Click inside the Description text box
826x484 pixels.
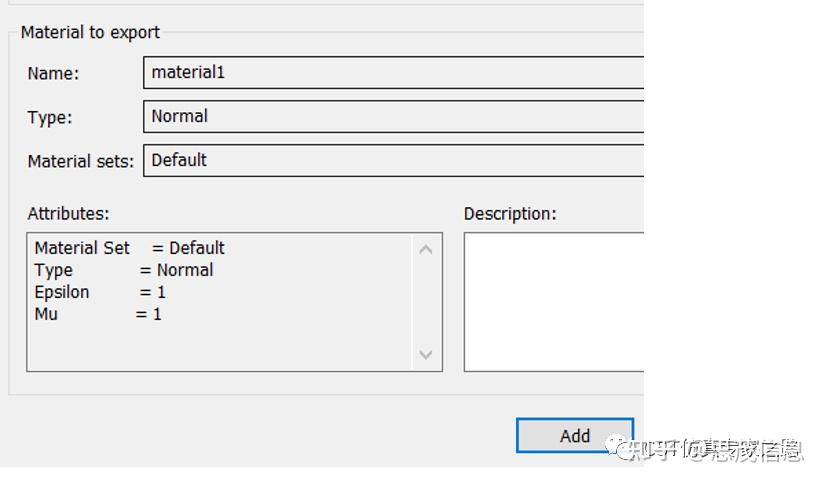pyautogui.click(x=553, y=302)
